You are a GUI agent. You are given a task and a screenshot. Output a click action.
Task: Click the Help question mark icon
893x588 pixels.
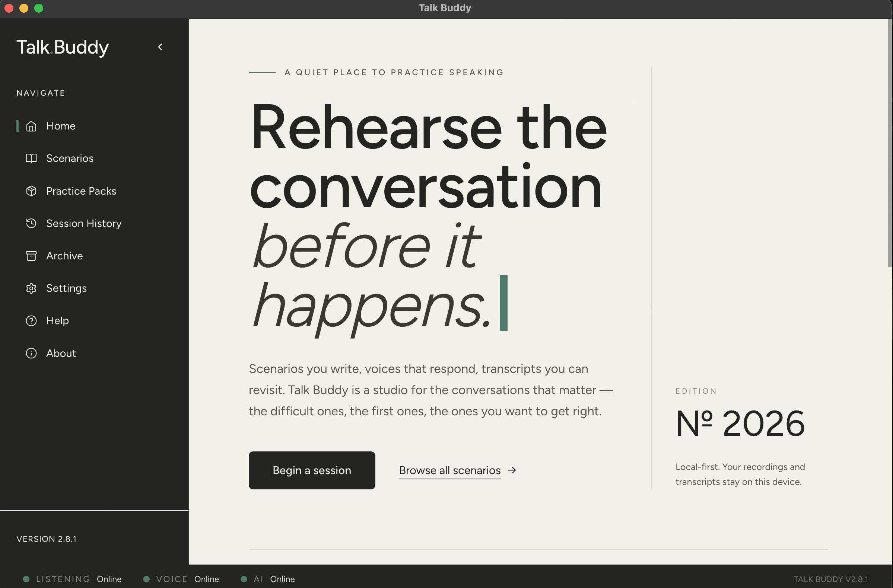(32, 321)
